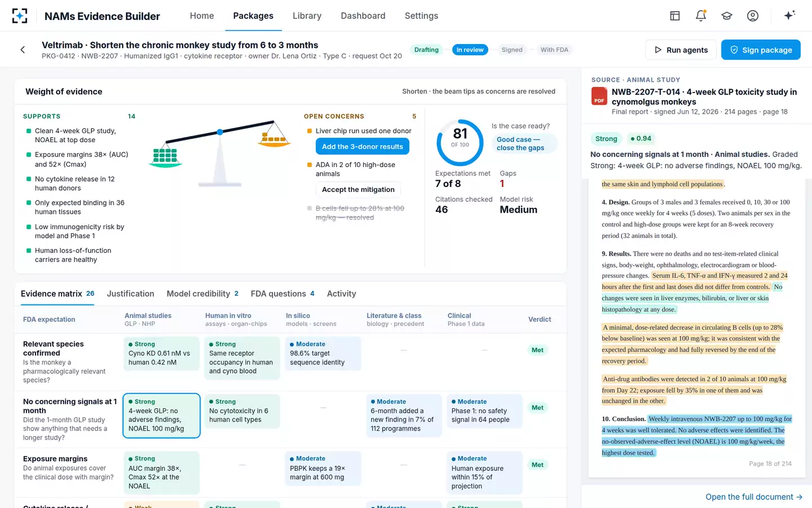Open the 98.6% target sequence identity cell
This screenshot has width=812, height=508.
click(x=323, y=353)
